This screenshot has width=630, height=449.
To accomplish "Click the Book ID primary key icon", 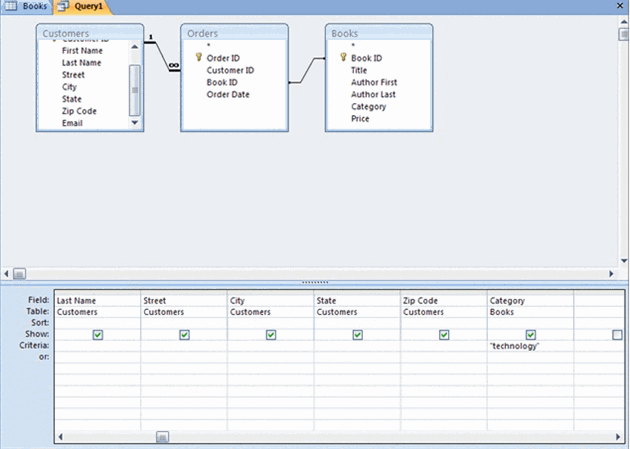I will click(x=343, y=57).
